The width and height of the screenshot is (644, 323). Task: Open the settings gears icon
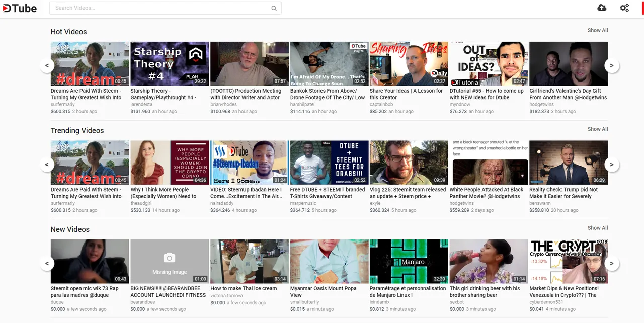point(624,8)
